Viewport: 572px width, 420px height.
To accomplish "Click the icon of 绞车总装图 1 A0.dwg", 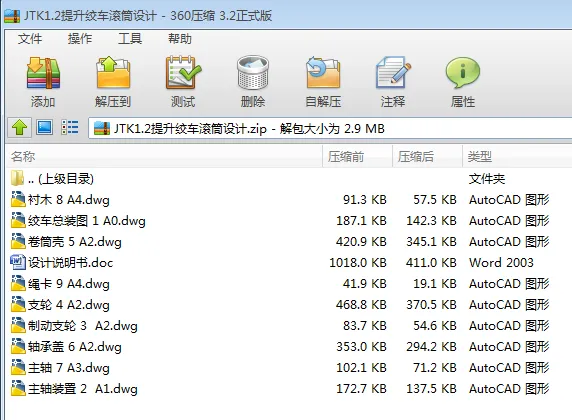I will 18,220.
